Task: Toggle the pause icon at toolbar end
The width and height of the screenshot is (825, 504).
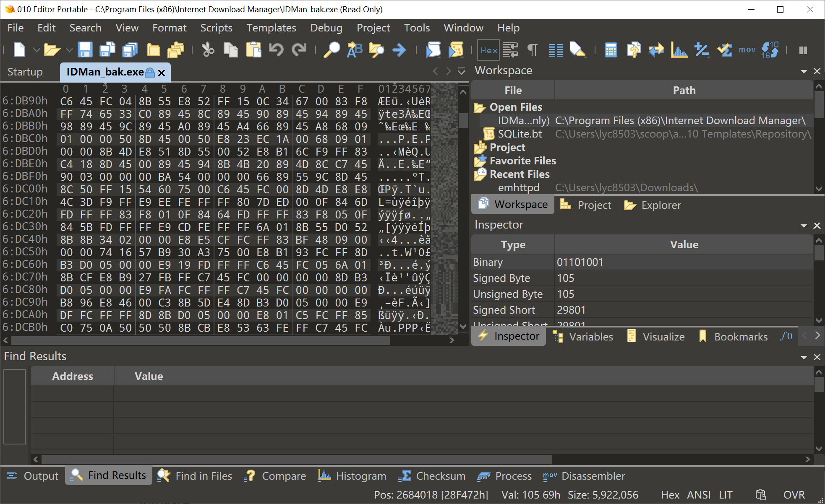Action: [x=803, y=49]
